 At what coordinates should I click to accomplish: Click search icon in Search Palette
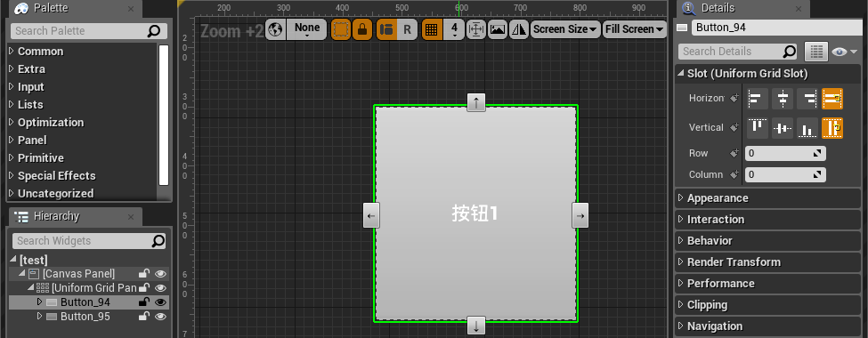coord(154,31)
